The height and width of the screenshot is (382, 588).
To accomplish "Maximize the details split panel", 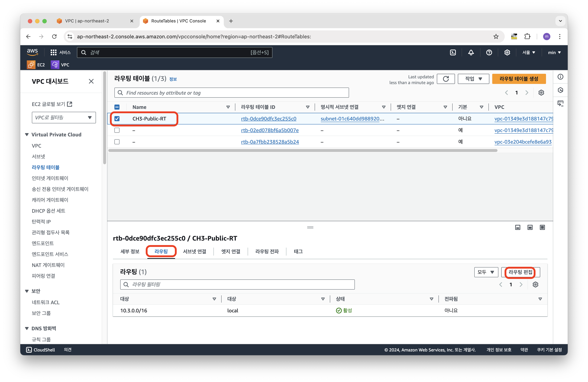I will [x=542, y=227].
